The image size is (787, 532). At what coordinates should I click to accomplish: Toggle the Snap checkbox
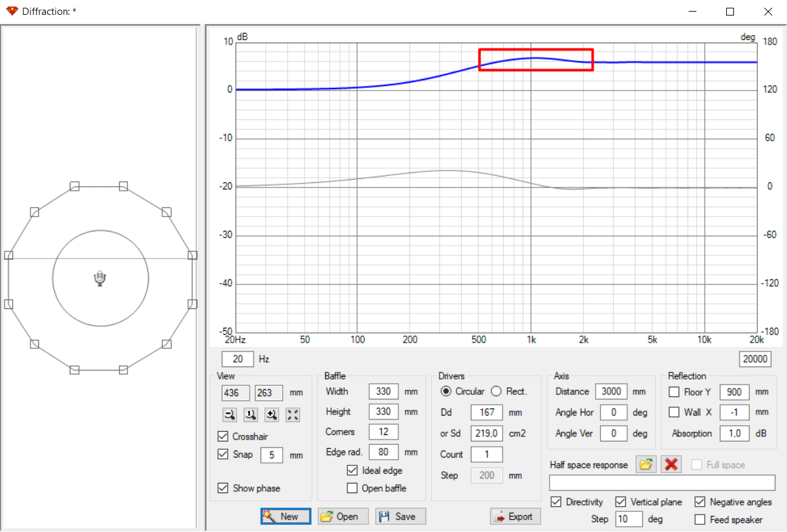point(223,454)
